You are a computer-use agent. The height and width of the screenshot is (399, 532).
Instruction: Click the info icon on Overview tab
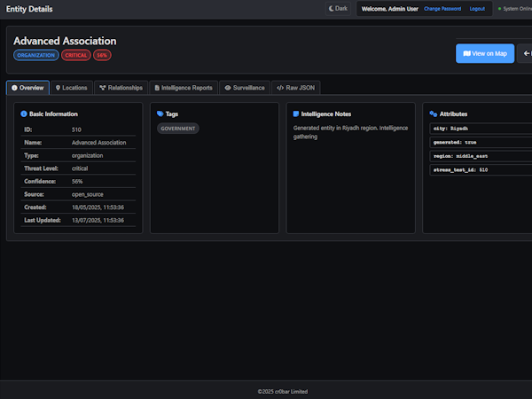click(x=14, y=88)
